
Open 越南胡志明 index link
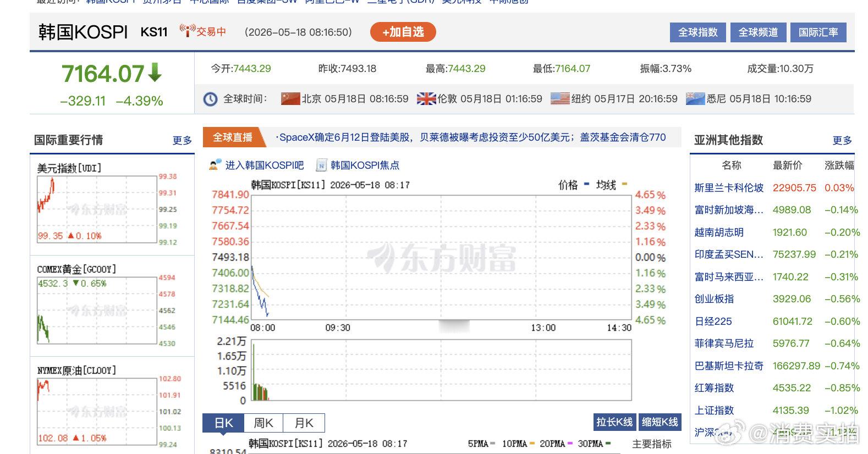[719, 232]
